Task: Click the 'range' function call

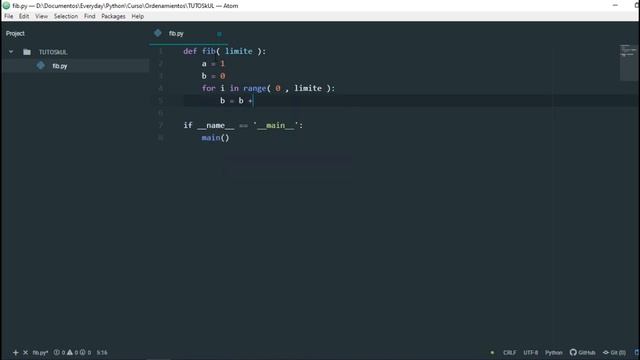Action: [x=255, y=88]
